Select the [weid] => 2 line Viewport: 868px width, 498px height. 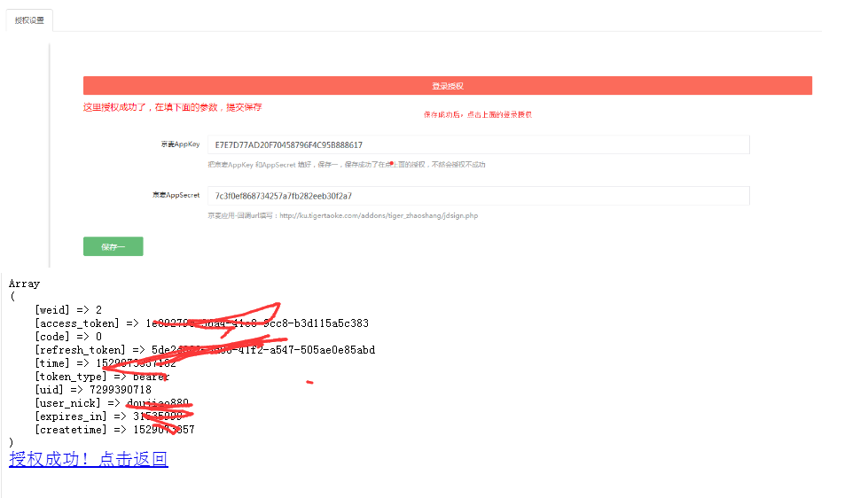coord(68,310)
